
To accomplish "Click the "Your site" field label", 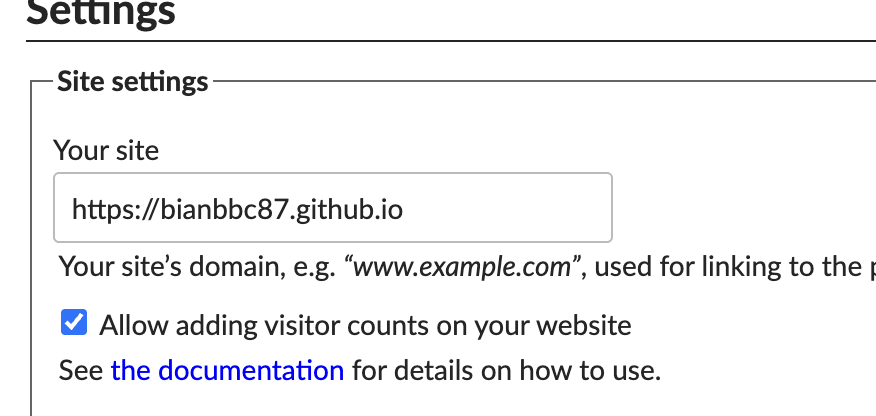I will pos(106,150).
